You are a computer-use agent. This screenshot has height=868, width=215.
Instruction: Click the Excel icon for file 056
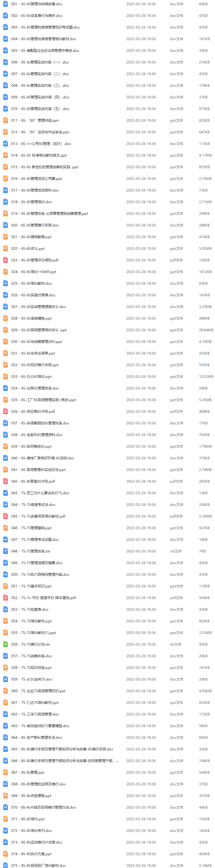pos(6,644)
